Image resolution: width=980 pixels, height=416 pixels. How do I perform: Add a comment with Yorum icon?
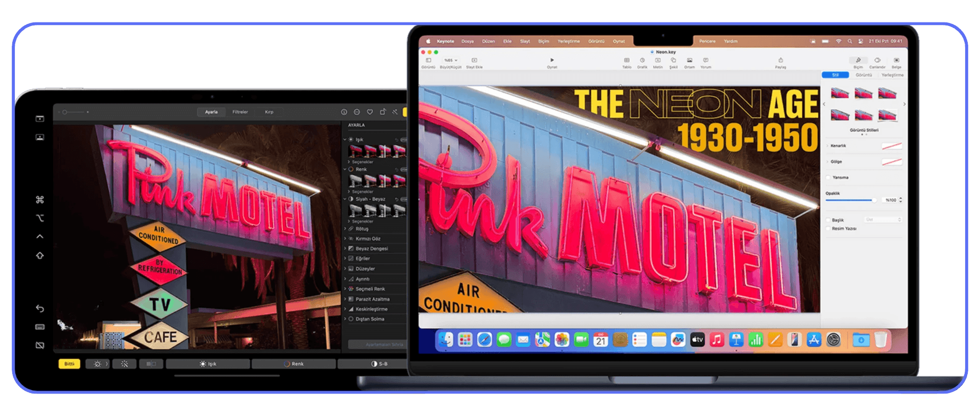coord(706,60)
